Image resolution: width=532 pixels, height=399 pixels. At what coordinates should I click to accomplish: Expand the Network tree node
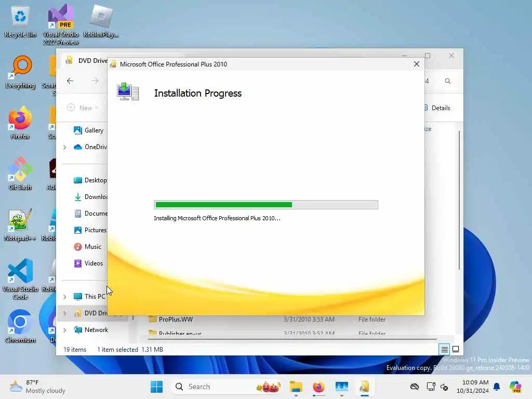[65, 330]
